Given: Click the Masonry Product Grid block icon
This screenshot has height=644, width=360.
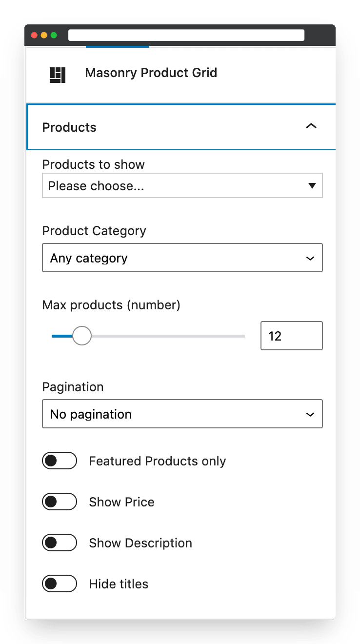Looking at the screenshot, I should tap(58, 75).
